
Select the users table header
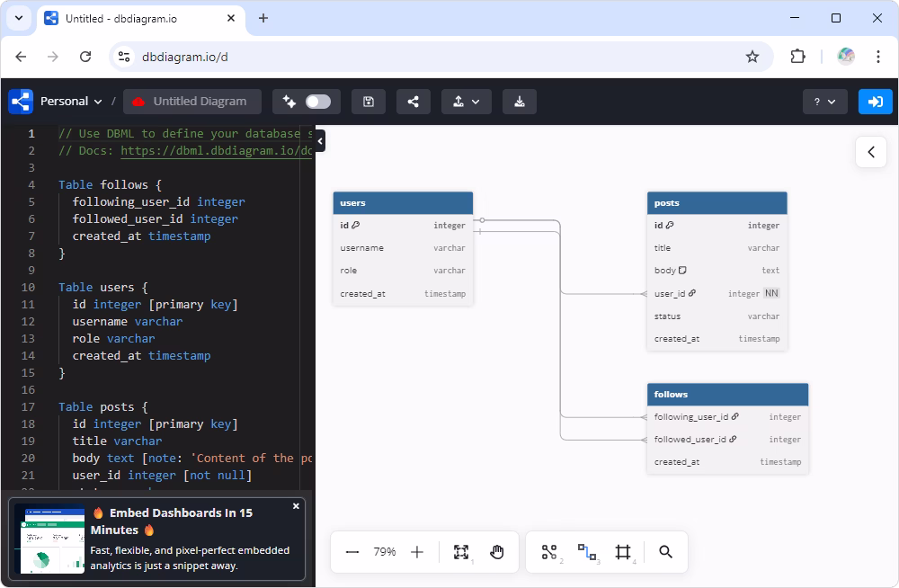point(403,203)
